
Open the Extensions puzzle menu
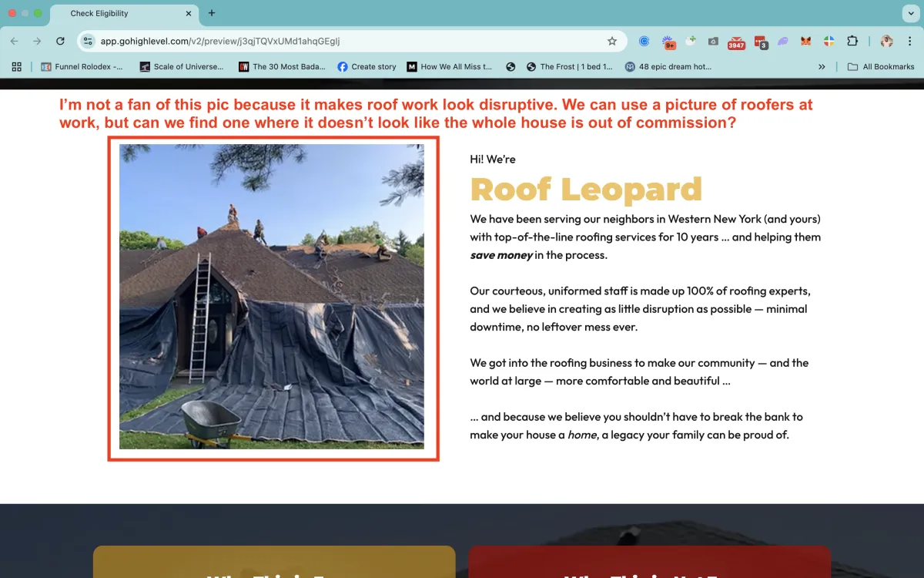[x=852, y=41]
